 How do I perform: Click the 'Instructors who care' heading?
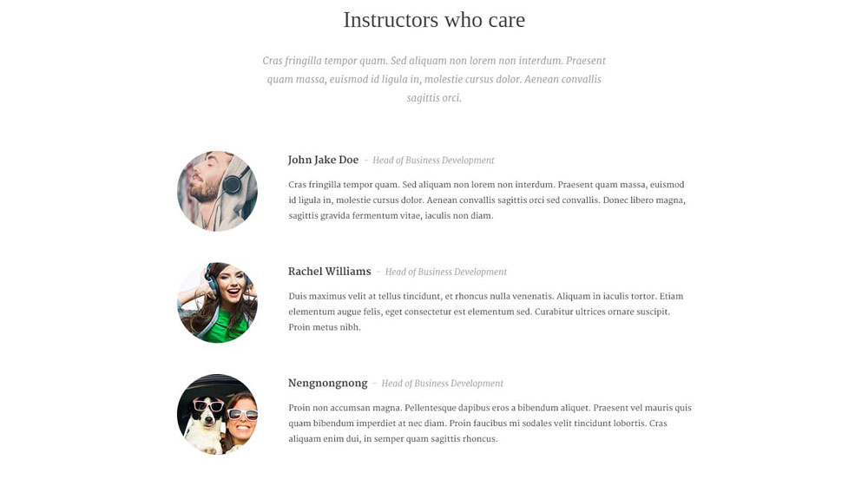434,20
